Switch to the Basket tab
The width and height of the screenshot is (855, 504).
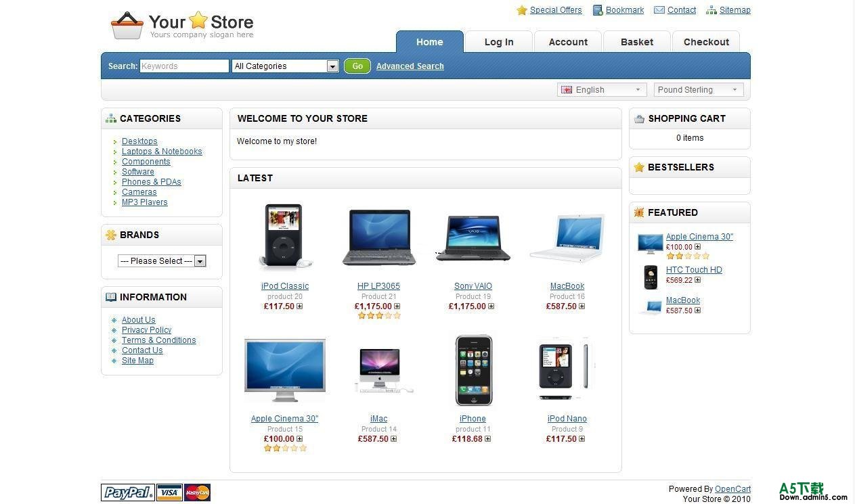pos(637,42)
